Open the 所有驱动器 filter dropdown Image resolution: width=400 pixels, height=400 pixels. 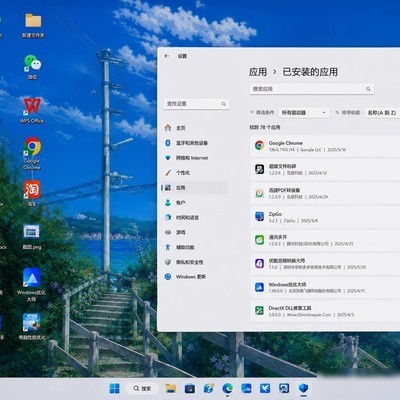tap(304, 113)
